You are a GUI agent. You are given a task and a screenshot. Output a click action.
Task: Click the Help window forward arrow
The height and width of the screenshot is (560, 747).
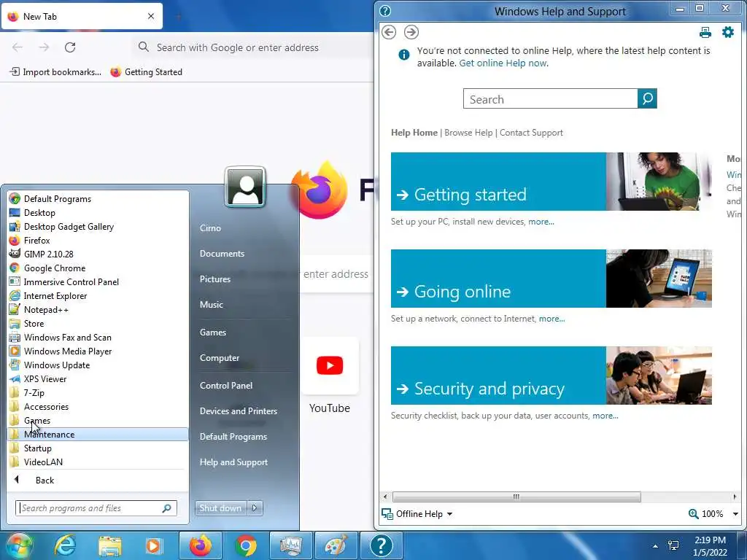(411, 32)
